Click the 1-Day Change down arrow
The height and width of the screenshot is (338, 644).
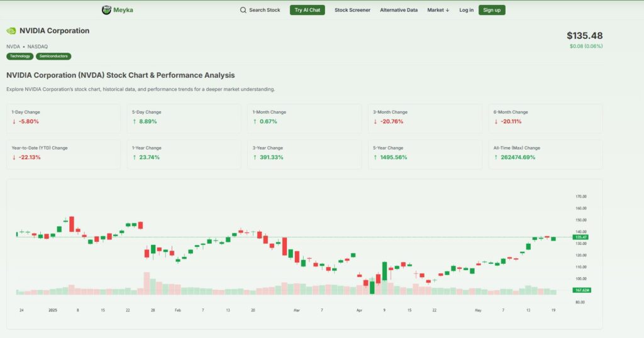[14, 121]
